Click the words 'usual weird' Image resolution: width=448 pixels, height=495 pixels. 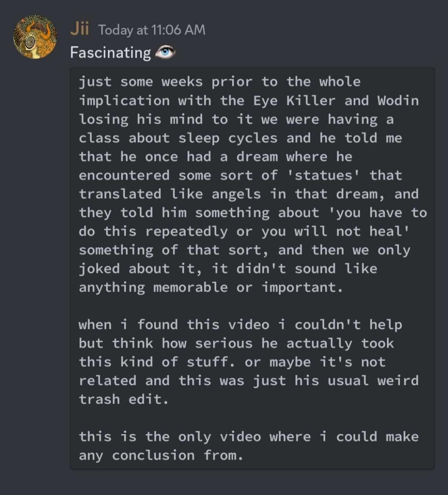point(373,381)
